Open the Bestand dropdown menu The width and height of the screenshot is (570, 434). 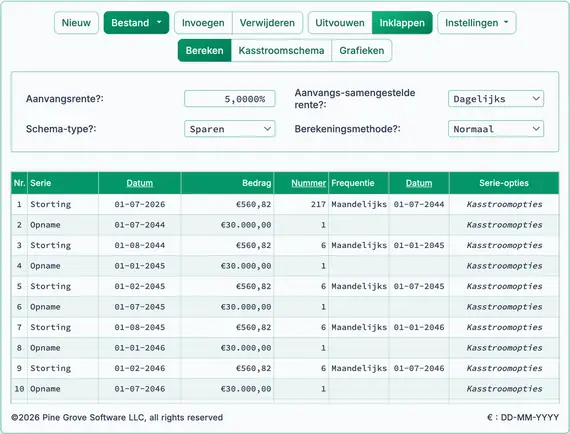pyautogui.click(x=136, y=23)
